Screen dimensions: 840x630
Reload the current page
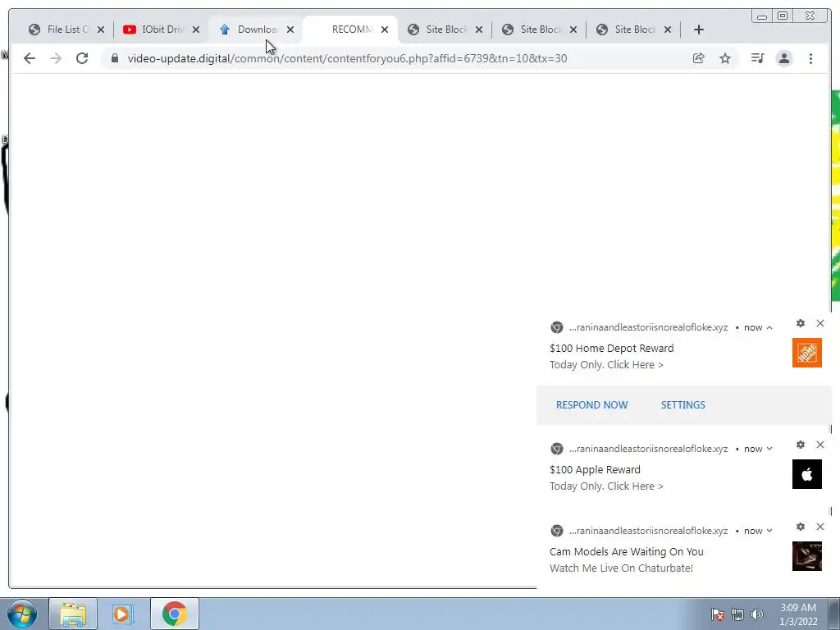click(82, 58)
